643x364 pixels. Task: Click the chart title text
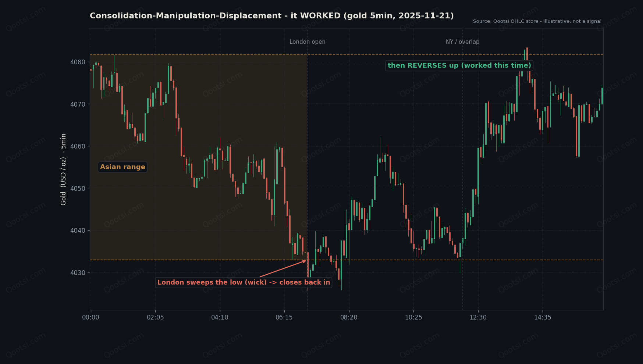click(271, 16)
